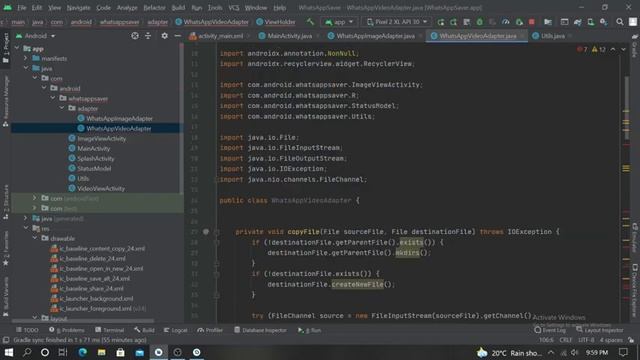Open the SDK Manager icon
Viewport: 640px width, 360px height.
coord(603,22)
